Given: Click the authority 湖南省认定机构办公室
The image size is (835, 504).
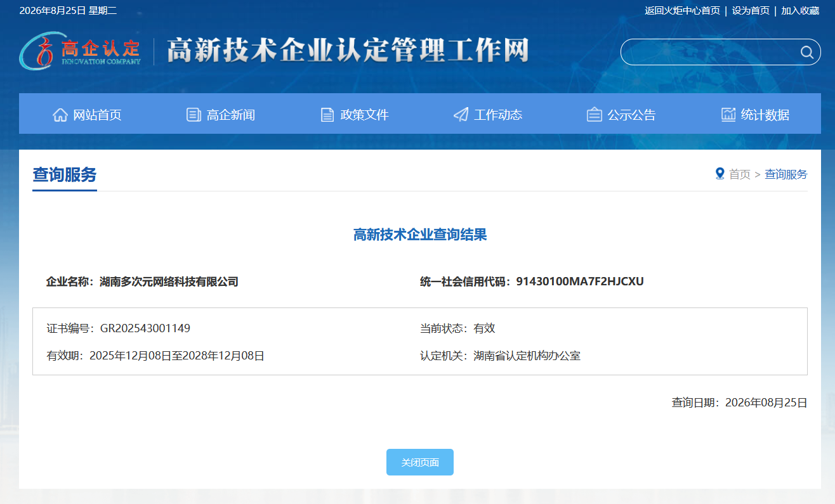Looking at the screenshot, I should tap(527, 356).
